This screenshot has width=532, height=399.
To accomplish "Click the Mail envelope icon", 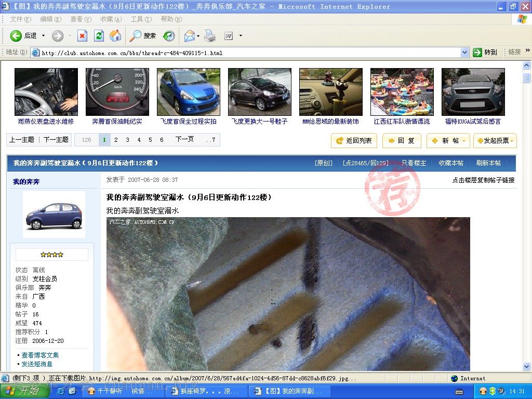I will (x=189, y=36).
